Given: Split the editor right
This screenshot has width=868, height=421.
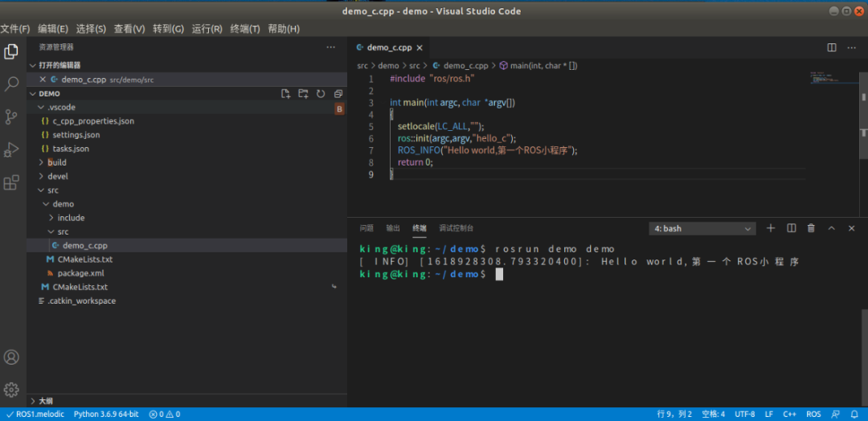Looking at the screenshot, I should 832,47.
